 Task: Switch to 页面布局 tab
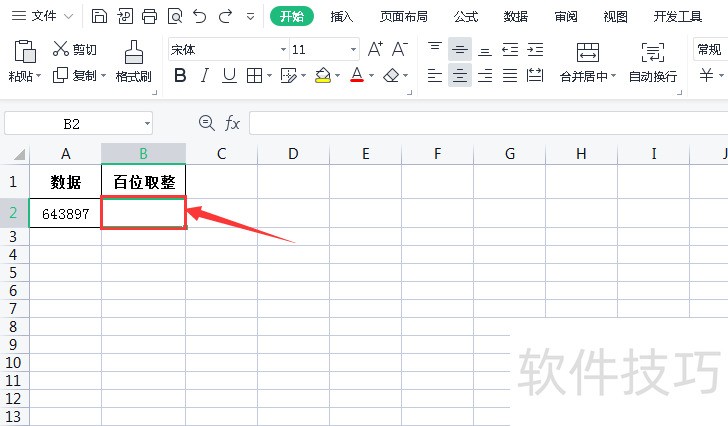[x=403, y=17]
